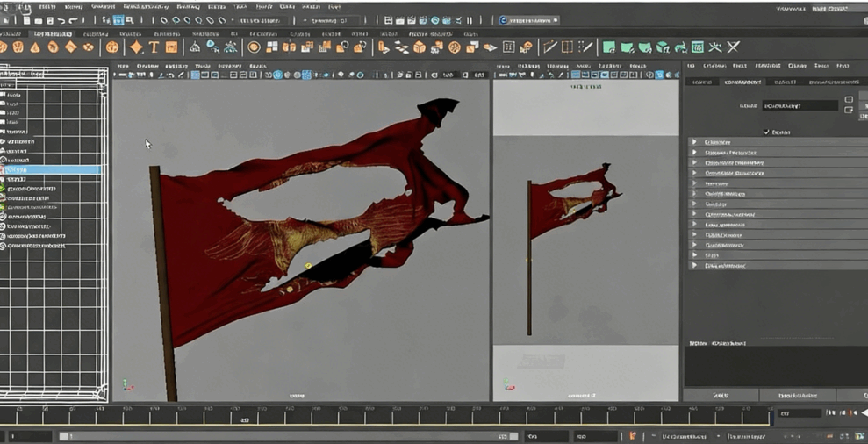Toggle the blue highlighted icon in the top toolbar
The image size is (868, 444).
pos(118,20)
